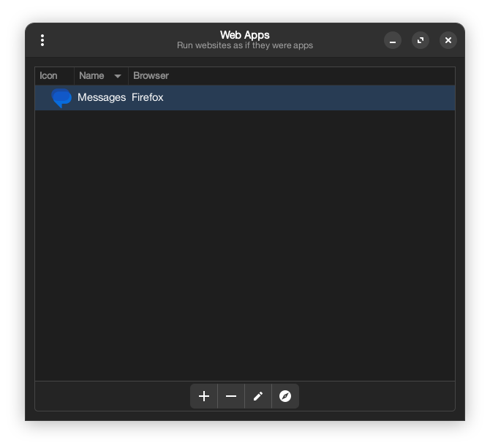Launch the selected web app with compass icon
The height and width of the screenshot is (448, 490).
point(285,396)
